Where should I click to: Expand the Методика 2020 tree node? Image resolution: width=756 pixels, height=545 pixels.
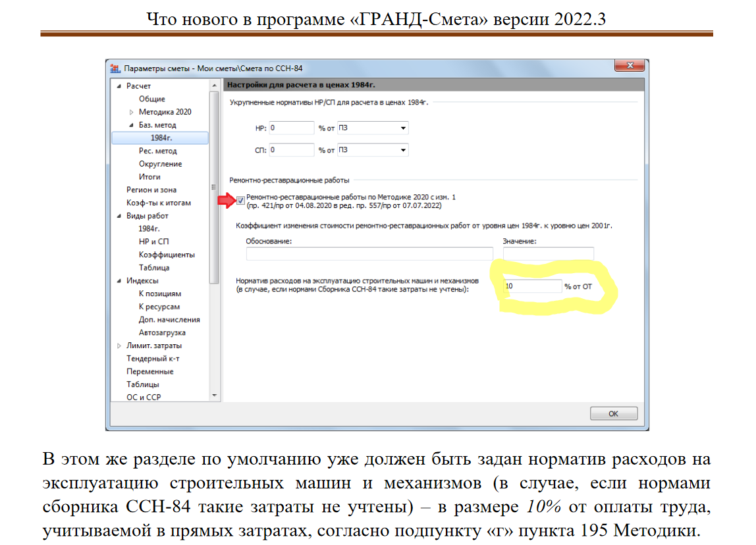click(131, 113)
